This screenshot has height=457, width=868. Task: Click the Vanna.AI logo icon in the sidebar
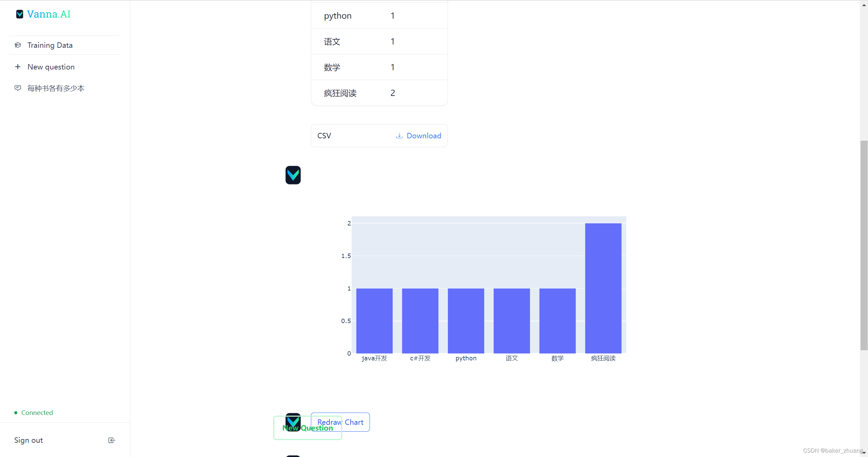[x=20, y=14]
